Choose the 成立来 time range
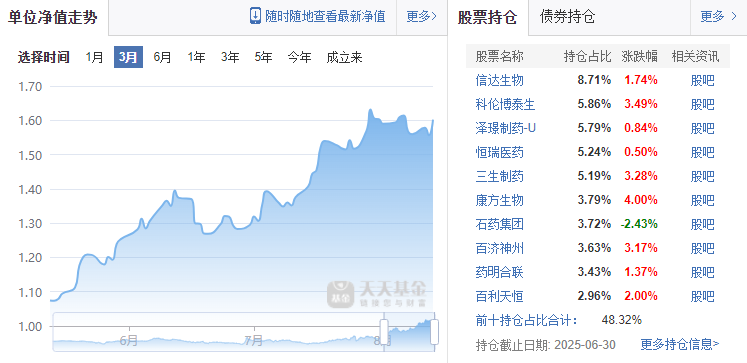The width and height of the screenshot is (747, 363). (344, 57)
